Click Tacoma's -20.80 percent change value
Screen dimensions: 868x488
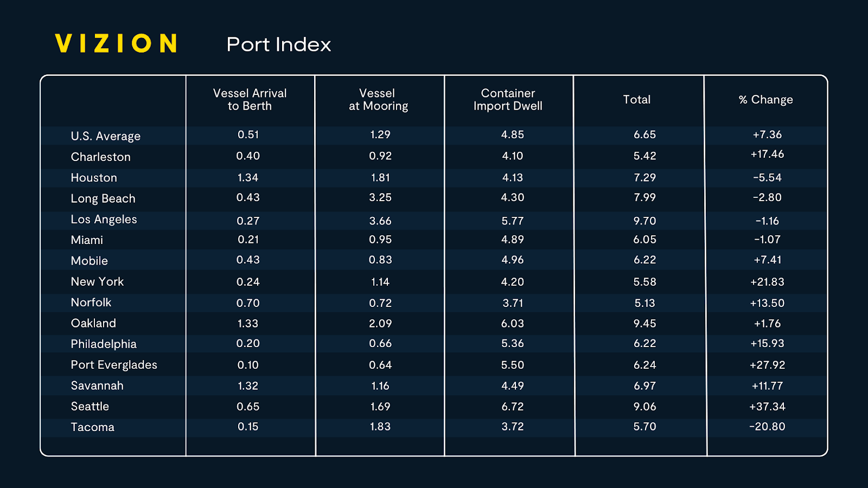(x=767, y=427)
